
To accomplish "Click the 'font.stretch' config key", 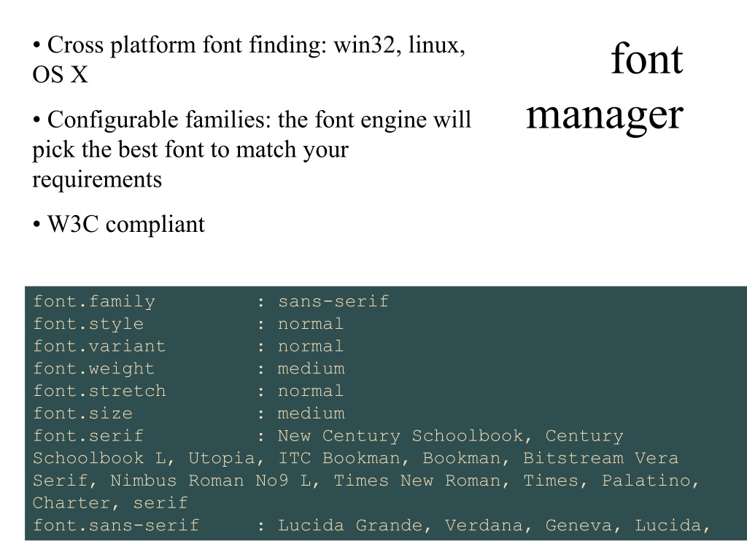I will [x=99, y=391].
